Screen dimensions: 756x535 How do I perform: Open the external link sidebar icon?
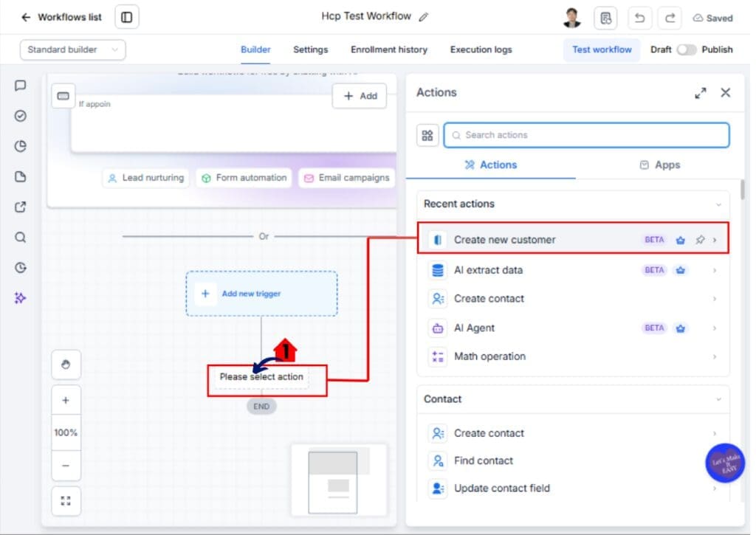click(20, 207)
